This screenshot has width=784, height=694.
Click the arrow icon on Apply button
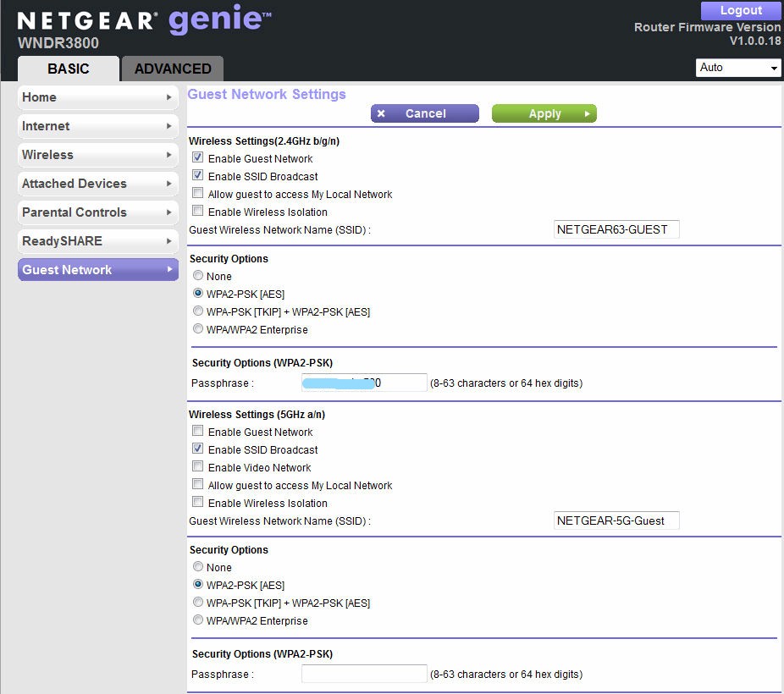[587, 114]
